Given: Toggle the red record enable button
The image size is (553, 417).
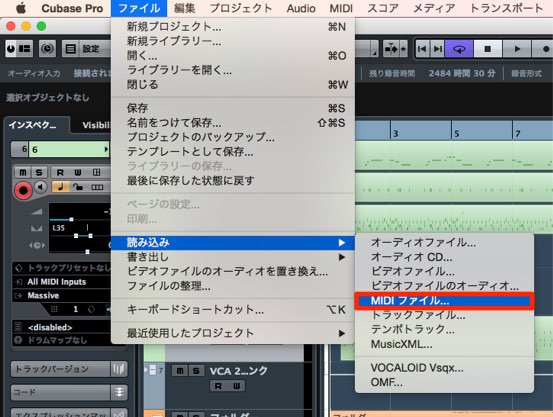Looking at the screenshot, I should [23, 191].
